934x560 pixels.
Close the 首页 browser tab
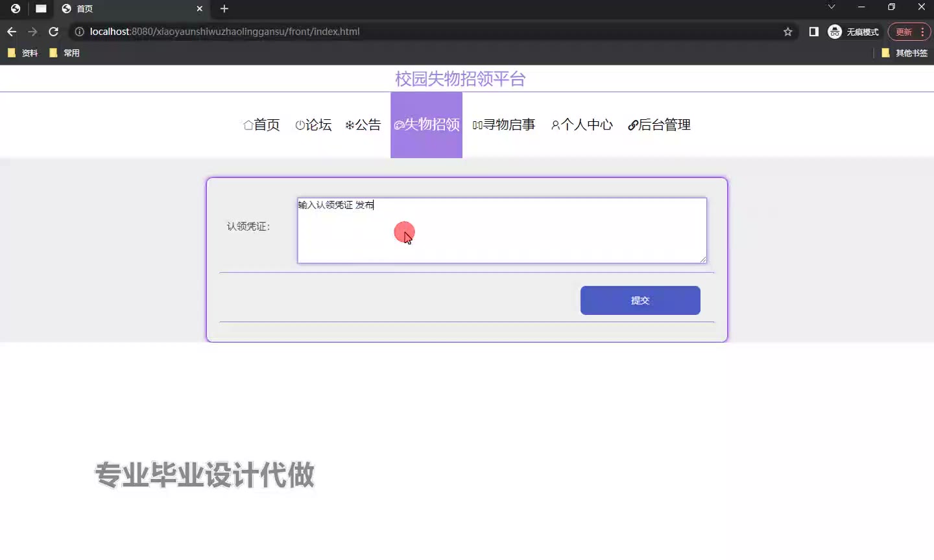[199, 8]
